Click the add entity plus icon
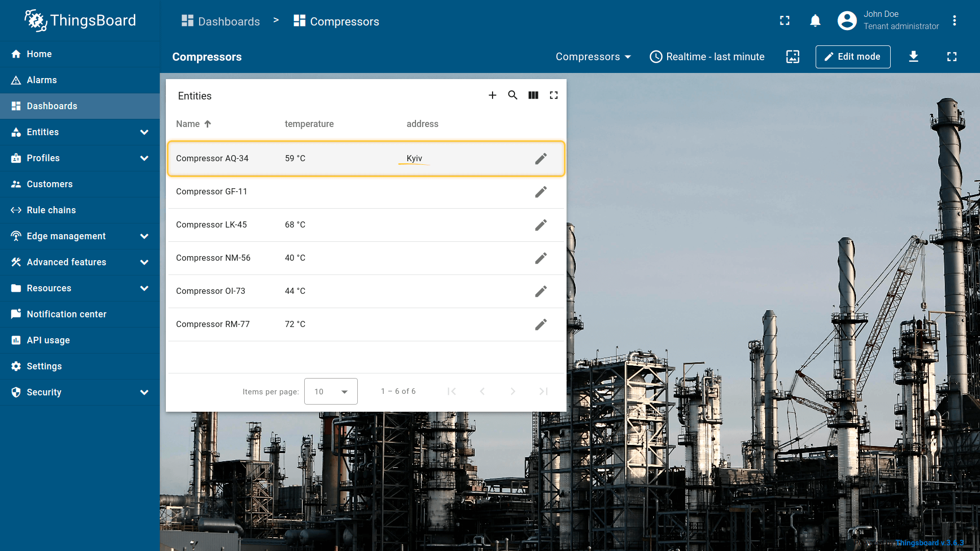Image resolution: width=980 pixels, height=551 pixels. pos(492,95)
